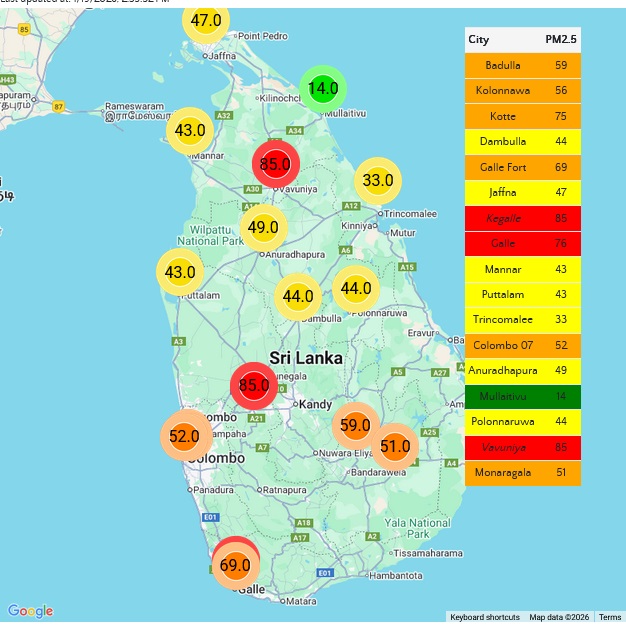
Task: Click the 43.0 marker near Puttalam
Action: pos(180,272)
